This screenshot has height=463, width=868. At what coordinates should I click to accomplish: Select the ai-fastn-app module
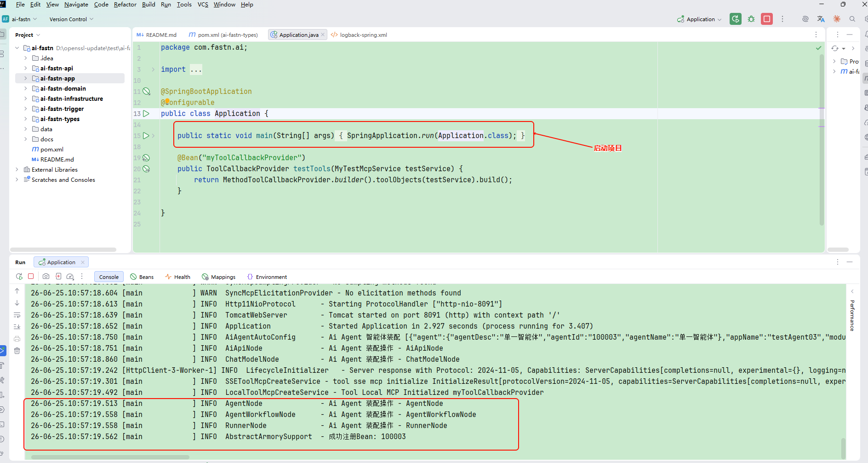[70, 78]
